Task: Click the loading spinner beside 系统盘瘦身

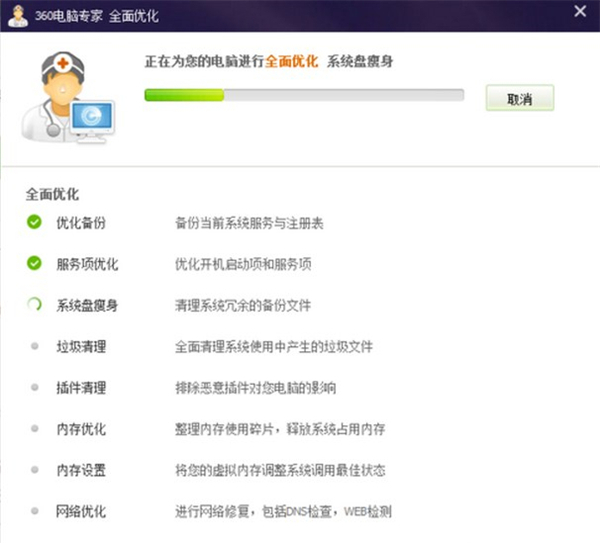Action: pyautogui.click(x=34, y=305)
